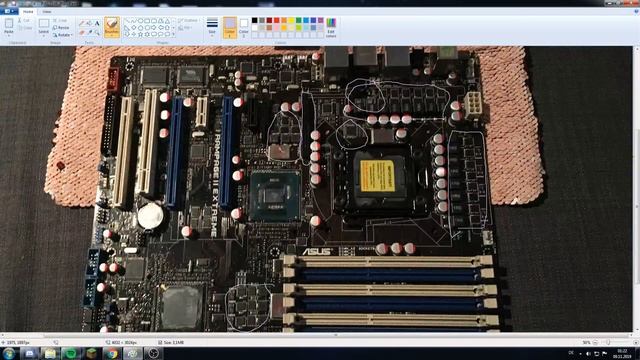Screen dimensions: 640x360
Task: Choose the Diamond shape in Shapes gallery
Action: pos(133,28)
